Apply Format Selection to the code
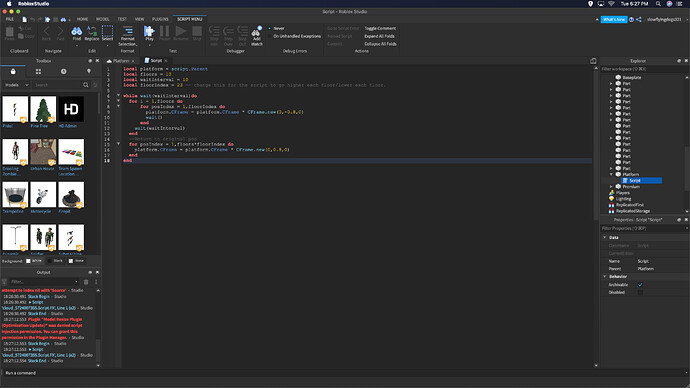 [128, 35]
